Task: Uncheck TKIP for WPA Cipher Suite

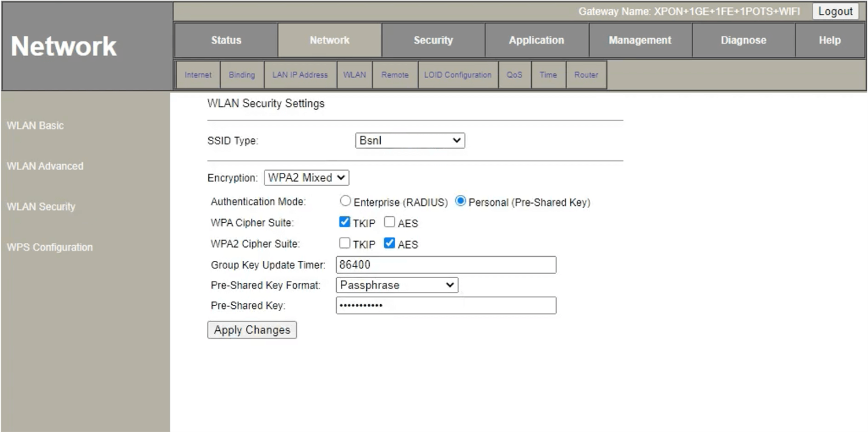Action: click(345, 222)
